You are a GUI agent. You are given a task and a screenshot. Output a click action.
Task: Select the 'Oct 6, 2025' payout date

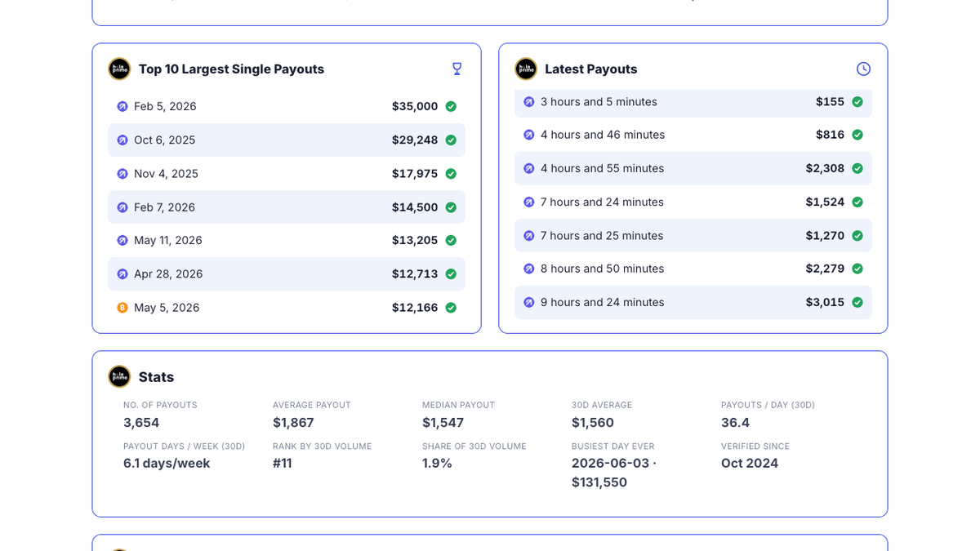[165, 140]
